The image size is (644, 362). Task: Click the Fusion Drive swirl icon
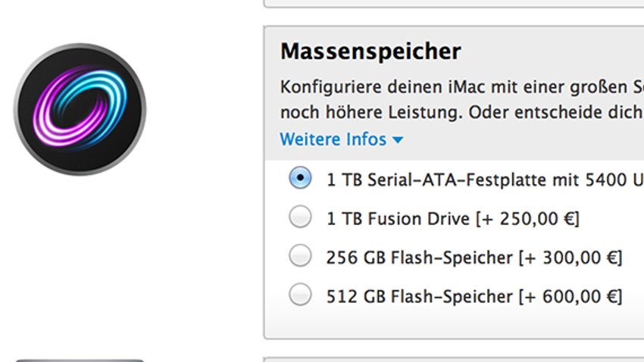tap(80, 109)
